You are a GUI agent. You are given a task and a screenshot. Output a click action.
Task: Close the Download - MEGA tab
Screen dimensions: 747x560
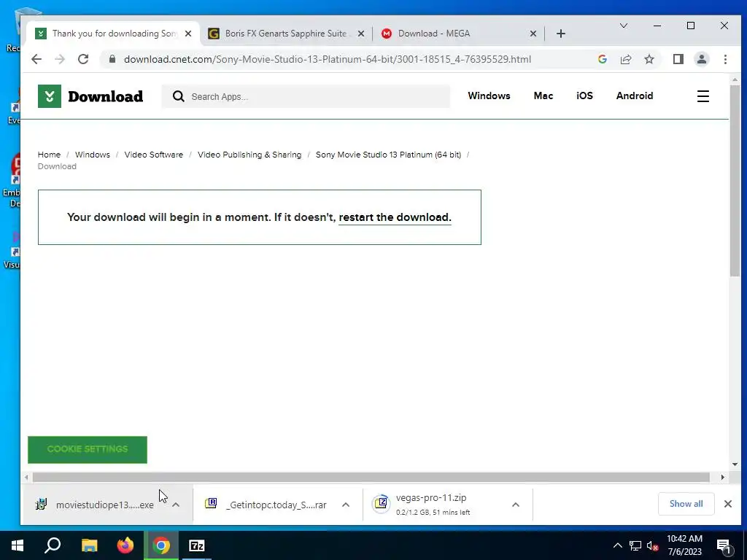[x=533, y=34]
